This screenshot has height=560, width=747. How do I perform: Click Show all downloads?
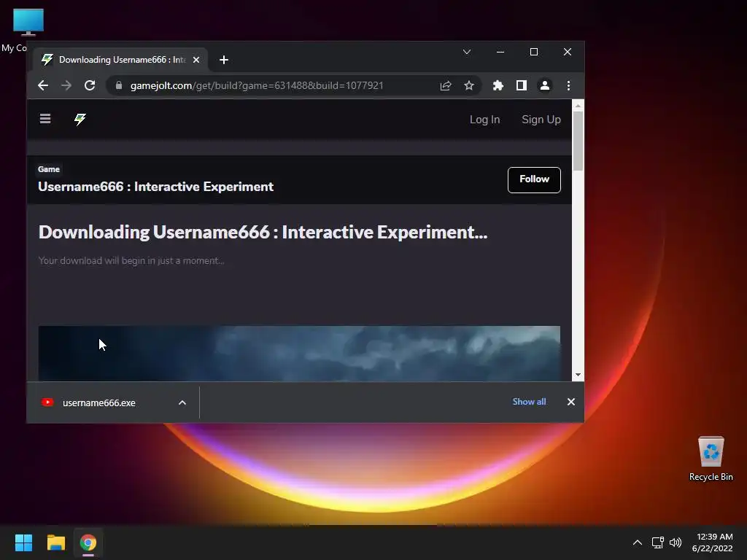pyautogui.click(x=529, y=402)
